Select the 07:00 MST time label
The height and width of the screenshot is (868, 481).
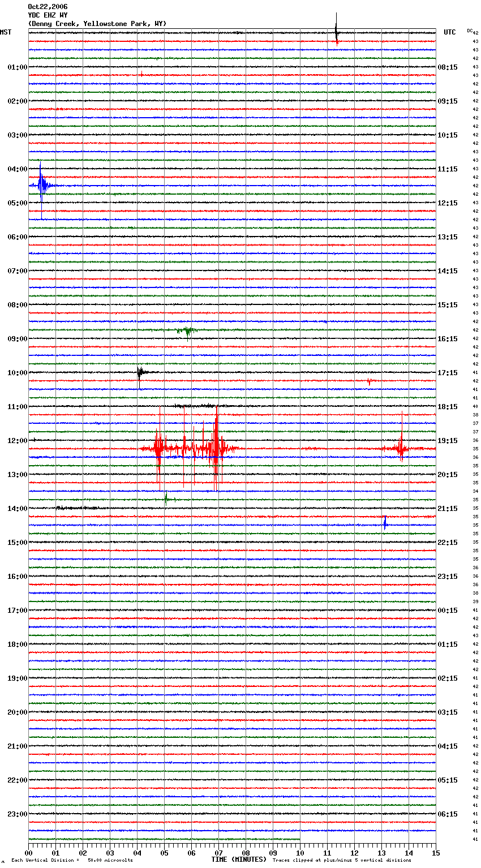[x=18, y=271]
